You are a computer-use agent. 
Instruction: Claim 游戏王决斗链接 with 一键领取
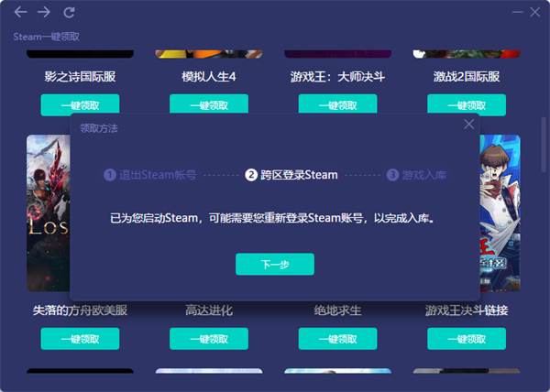467,339
